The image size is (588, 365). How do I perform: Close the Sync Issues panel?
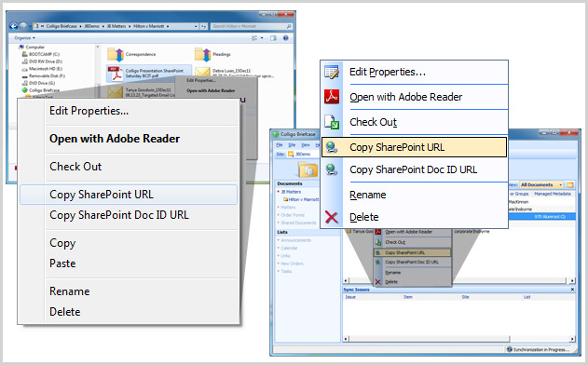pyautogui.click(x=572, y=290)
